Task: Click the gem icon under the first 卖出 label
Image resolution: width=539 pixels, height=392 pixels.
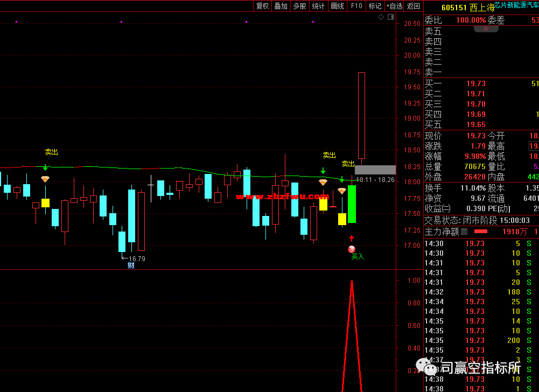Action: (x=45, y=179)
